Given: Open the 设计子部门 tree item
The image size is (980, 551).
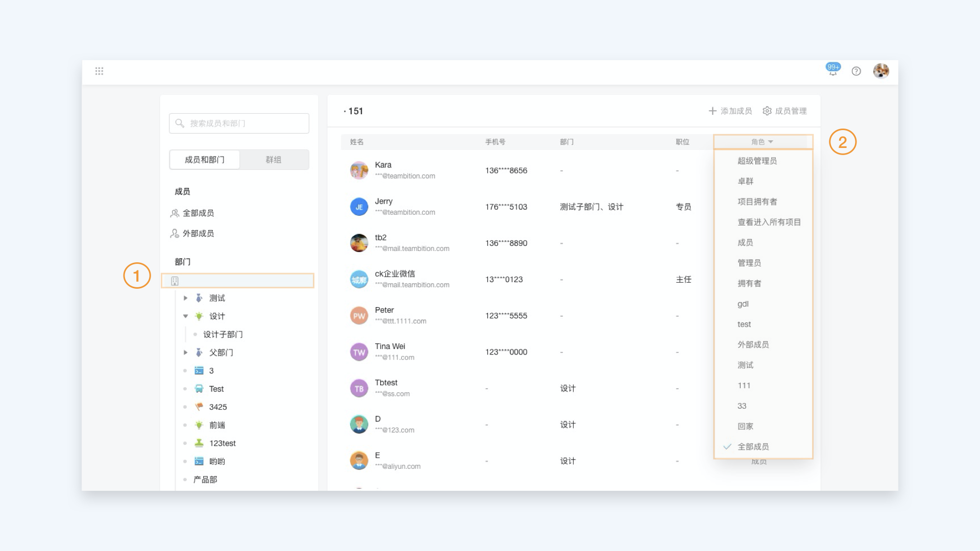Looking at the screenshot, I should click(x=223, y=334).
